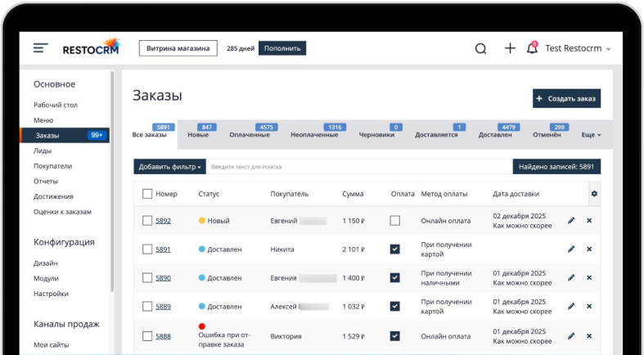Open order link 5889
The image size is (644, 355).
163,307
